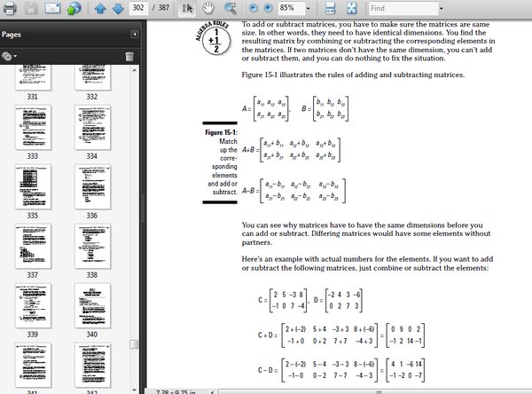Select page 332 thumbnail
Viewport: 532px width, 394px height.
pyautogui.click(x=92, y=77)
